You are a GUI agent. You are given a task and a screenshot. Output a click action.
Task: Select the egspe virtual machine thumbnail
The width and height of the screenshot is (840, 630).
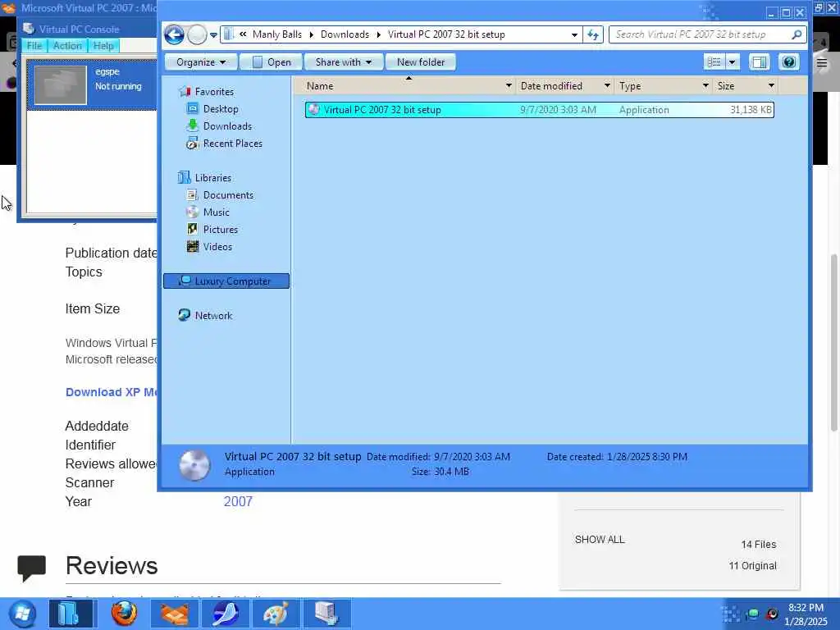coord(60,84)
